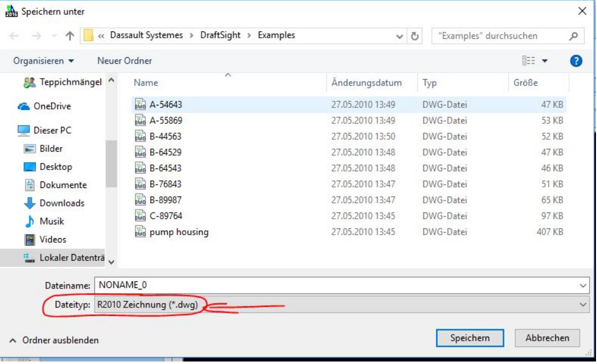Click the Musik note icon
597x364 pixels.
pyautogui.click(x=30, y=221)
